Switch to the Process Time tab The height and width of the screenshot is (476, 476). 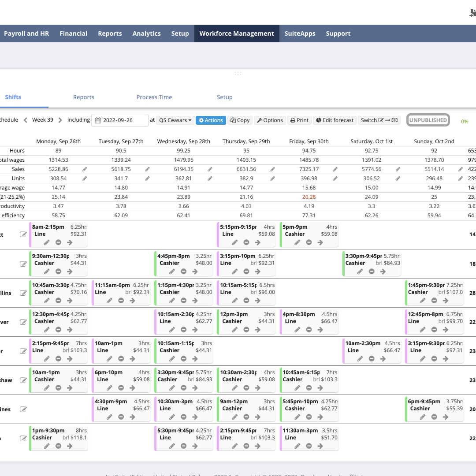(154, 97)
